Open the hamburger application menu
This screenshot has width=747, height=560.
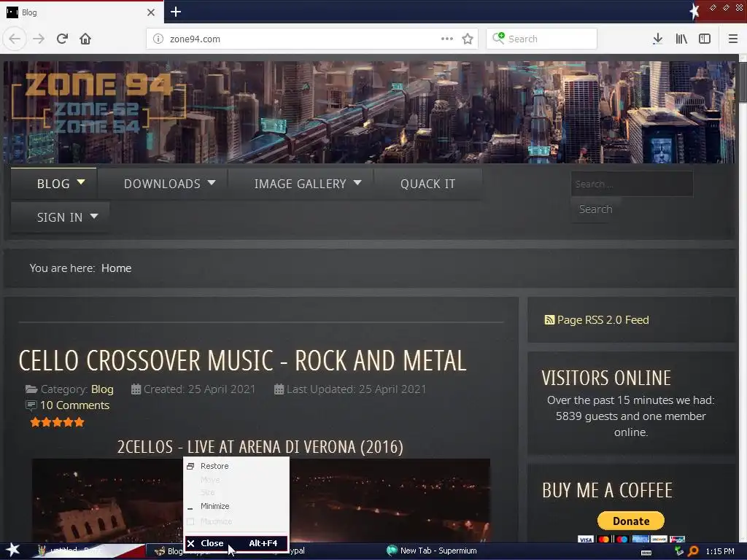[732, 39]
